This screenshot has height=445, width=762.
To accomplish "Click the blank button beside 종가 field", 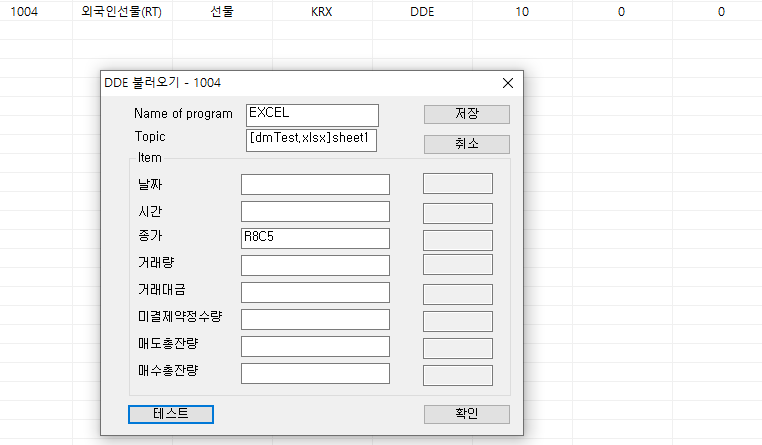I will [x=458, y=239].
